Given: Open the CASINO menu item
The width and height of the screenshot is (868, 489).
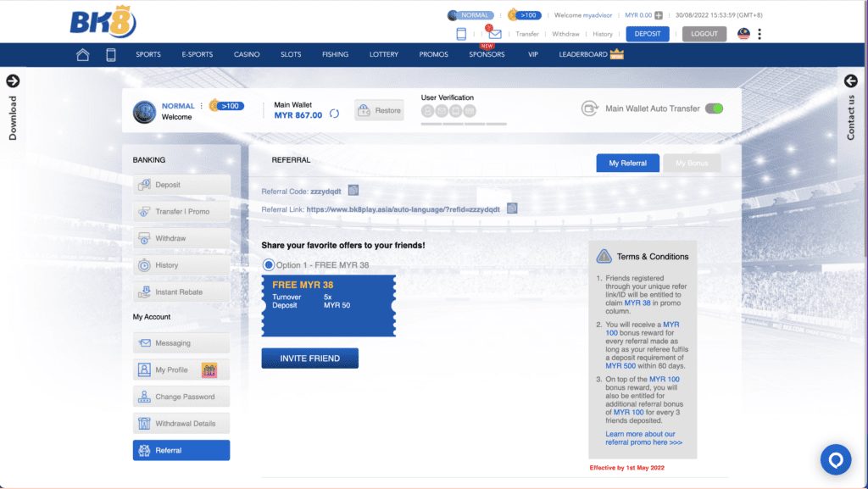Looking at the screenshot, I should pyautogui.click(x=247, y=55).
